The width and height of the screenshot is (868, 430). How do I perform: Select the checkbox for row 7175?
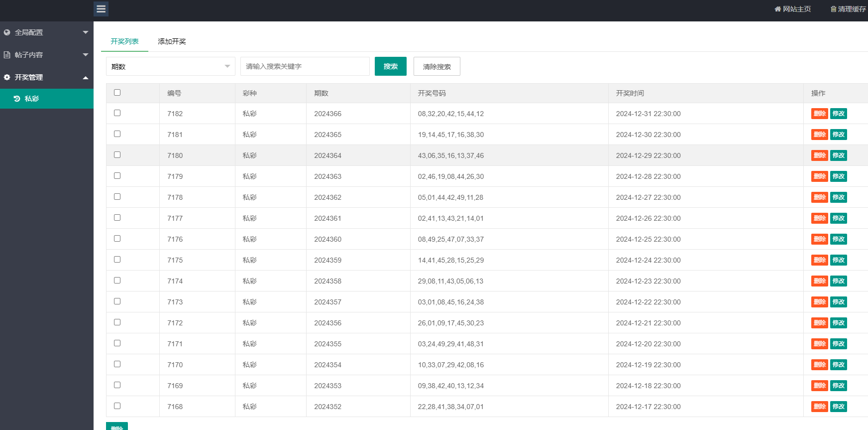117,260
